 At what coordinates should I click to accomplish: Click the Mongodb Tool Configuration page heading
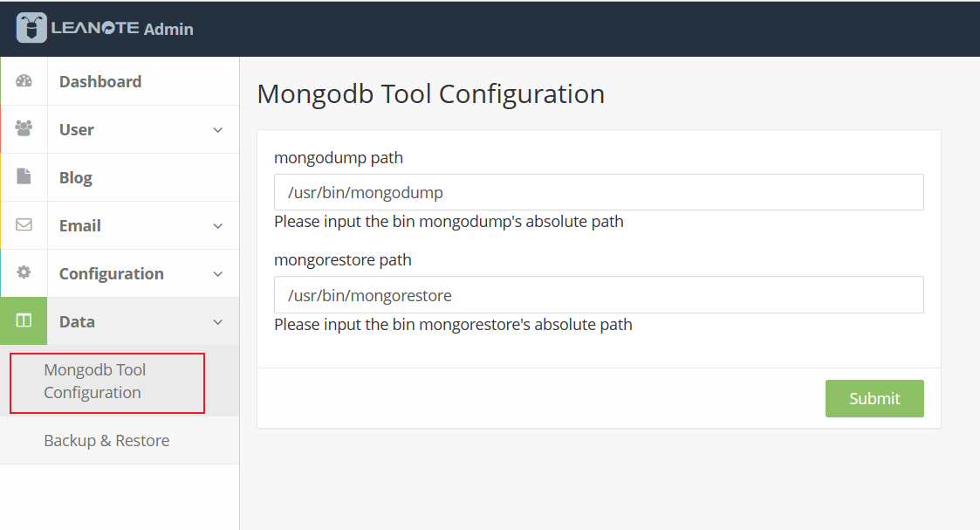point(430,94)
